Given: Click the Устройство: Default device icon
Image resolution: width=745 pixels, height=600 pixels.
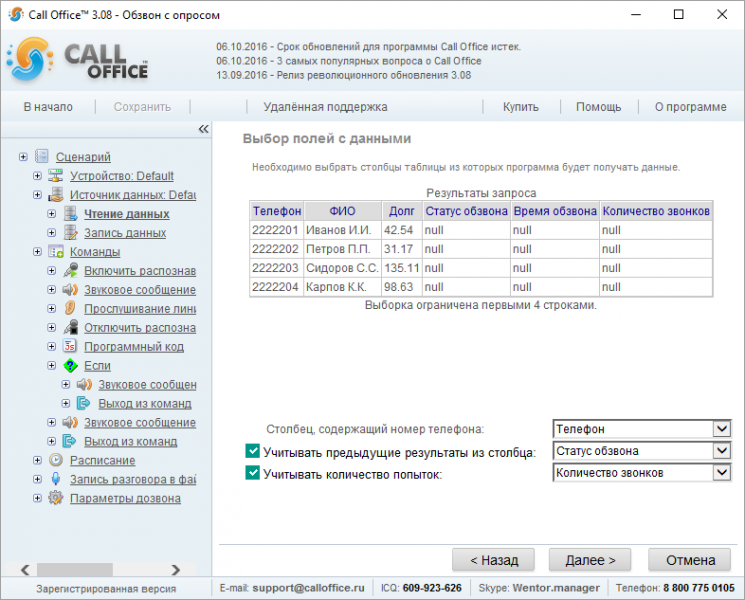Looking at the screenshot, I should pos(56,175).
